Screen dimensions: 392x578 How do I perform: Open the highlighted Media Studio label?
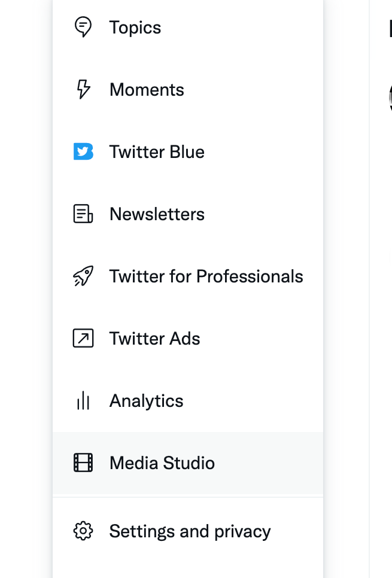point(162,463)
